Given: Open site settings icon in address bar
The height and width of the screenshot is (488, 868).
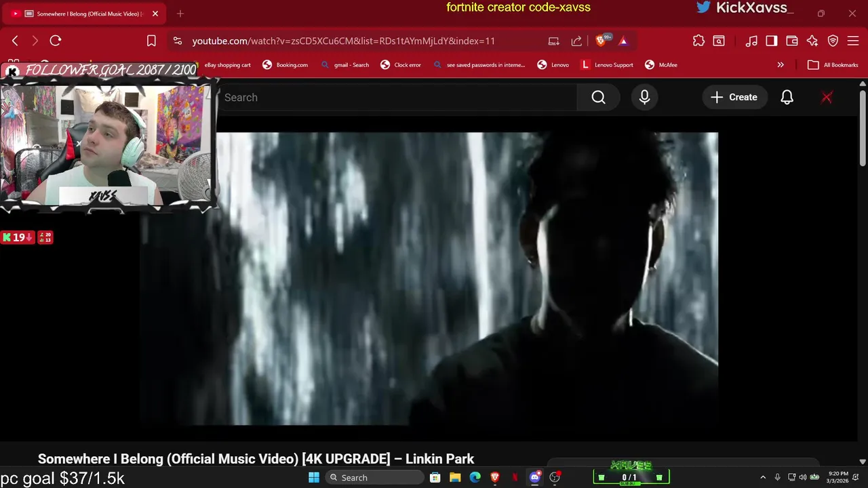Looking at the screenshot, I should tap(178, 41).
